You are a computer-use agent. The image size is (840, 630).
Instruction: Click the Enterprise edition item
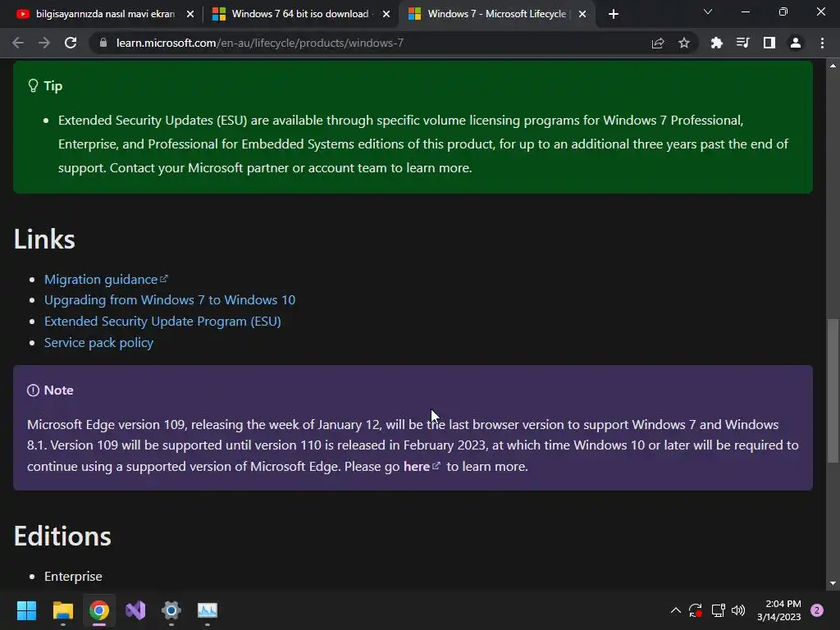73,577
